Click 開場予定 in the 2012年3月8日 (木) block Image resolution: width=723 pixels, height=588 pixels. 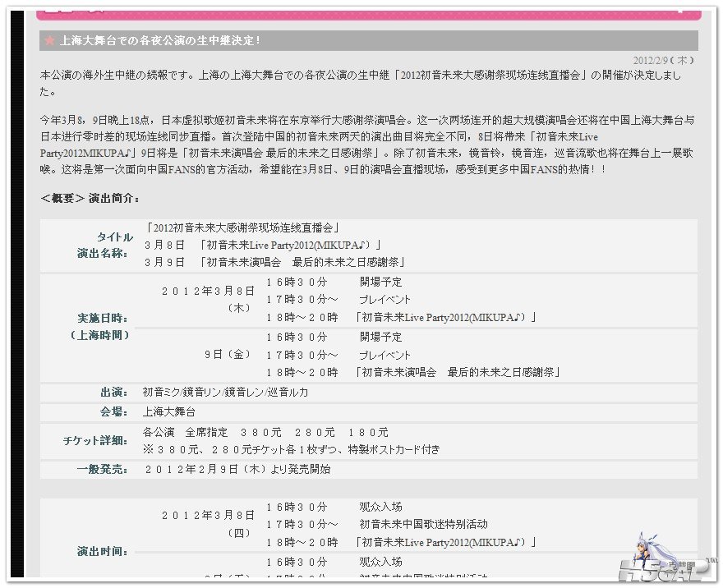point(381,282)
